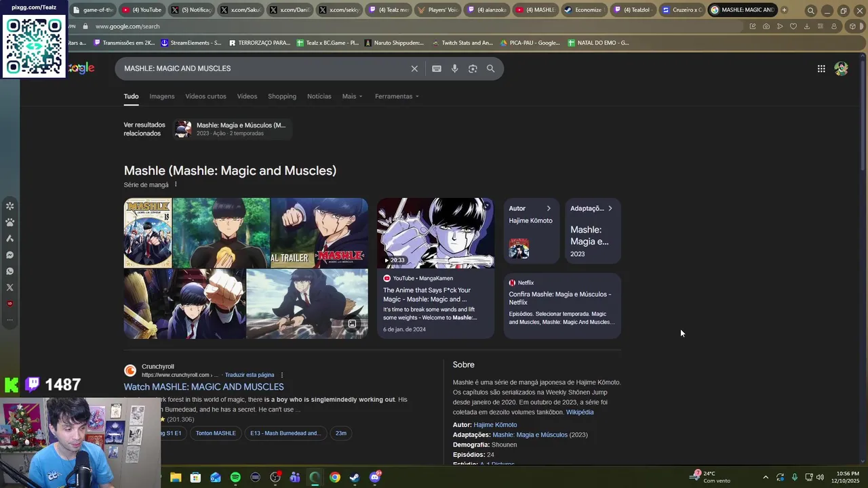Open the Twitch Stats bookmark
Screen dimensions: 868x488
[x=462, y=43]
